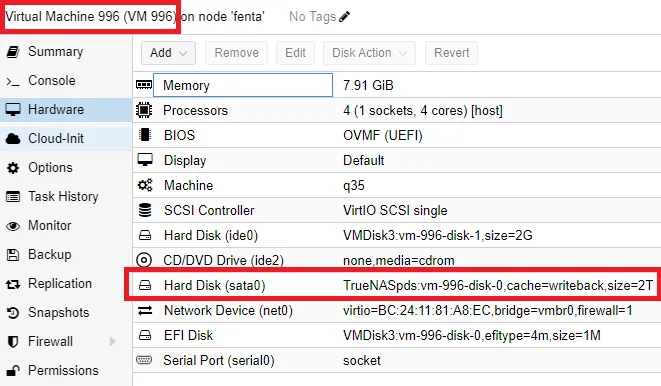661x386 pixels.
Task: Click the Monitor eye icon
Action: click(x=13, y=226)
